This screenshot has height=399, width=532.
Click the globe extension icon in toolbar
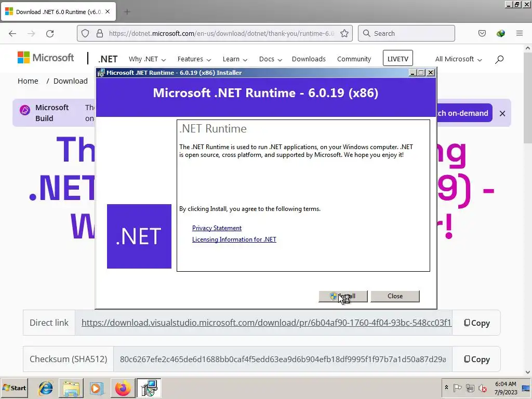click(x=500, y=33)
